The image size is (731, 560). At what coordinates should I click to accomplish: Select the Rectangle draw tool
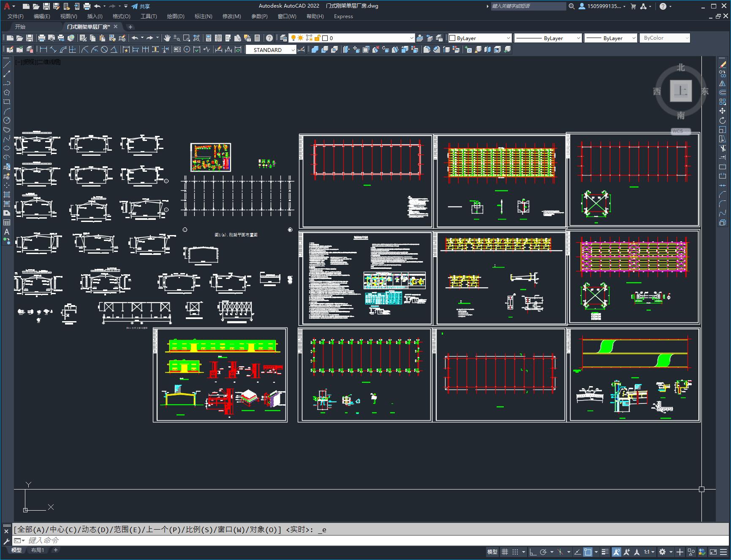click(x=7, y=102)
